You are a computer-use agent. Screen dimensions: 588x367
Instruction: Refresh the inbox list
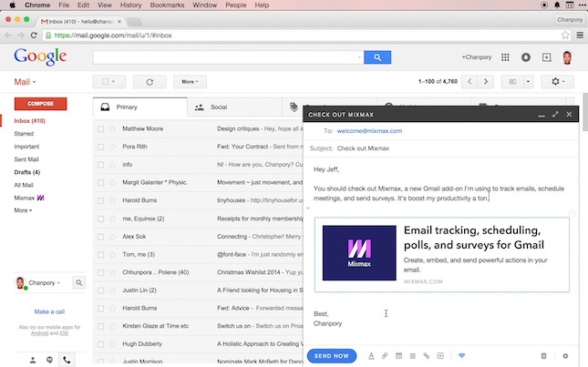(x=150, y=81)
